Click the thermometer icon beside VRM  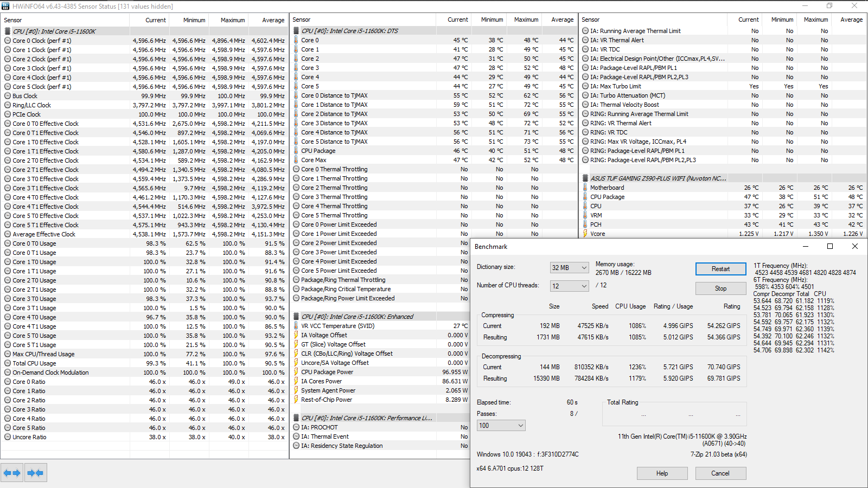point(585,215)
